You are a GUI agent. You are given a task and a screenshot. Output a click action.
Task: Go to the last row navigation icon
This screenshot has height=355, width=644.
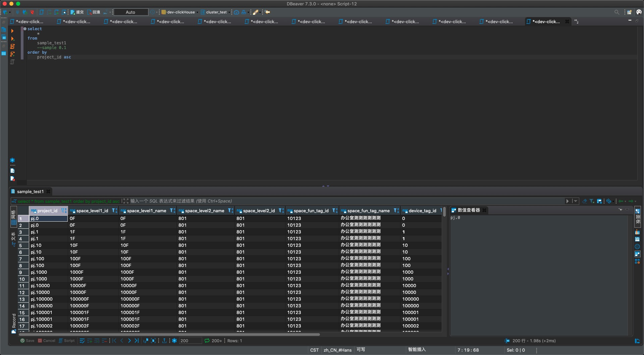[x=137, y=341]
